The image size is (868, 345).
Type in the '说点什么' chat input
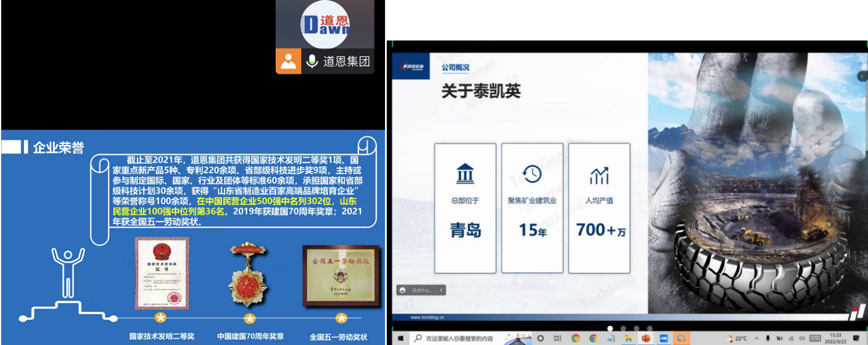point(421,290)
